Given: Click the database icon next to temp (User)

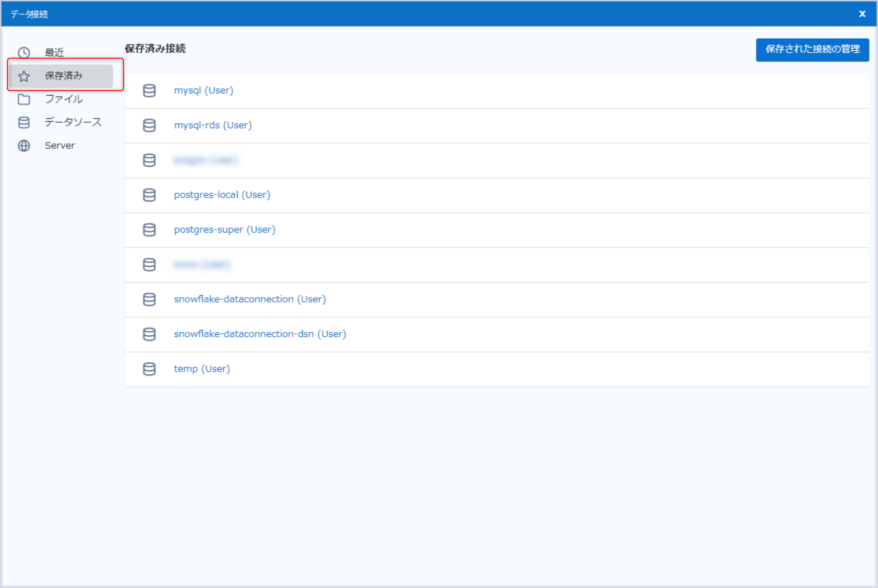Looking at the screenshot, I should [149, 369].
